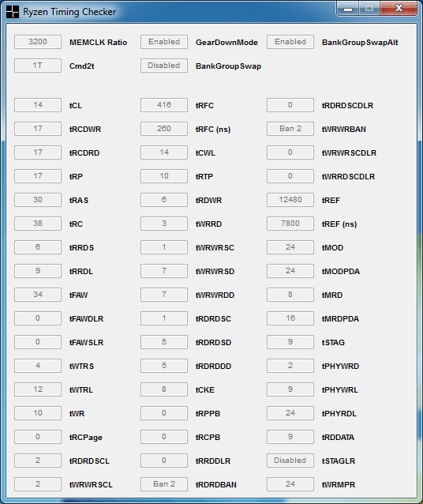Click the tWRWRDD value box

click(x=164, y=295)
